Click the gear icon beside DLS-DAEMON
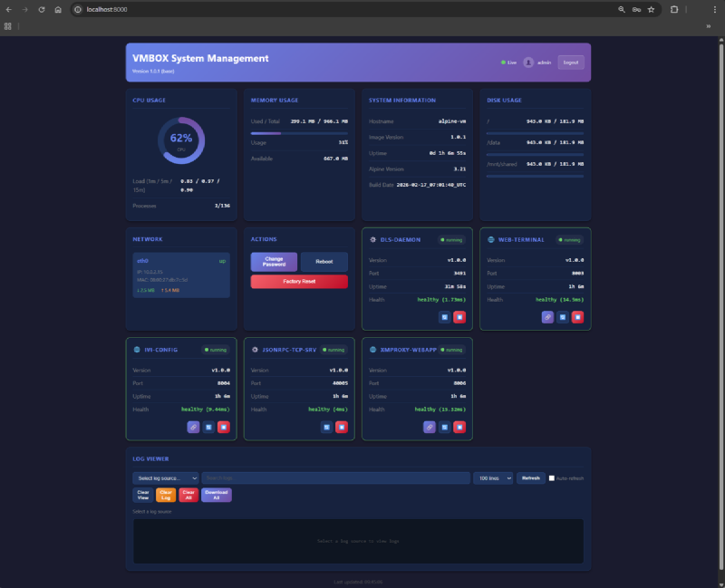Screen dimensions: 725x588 372,239
